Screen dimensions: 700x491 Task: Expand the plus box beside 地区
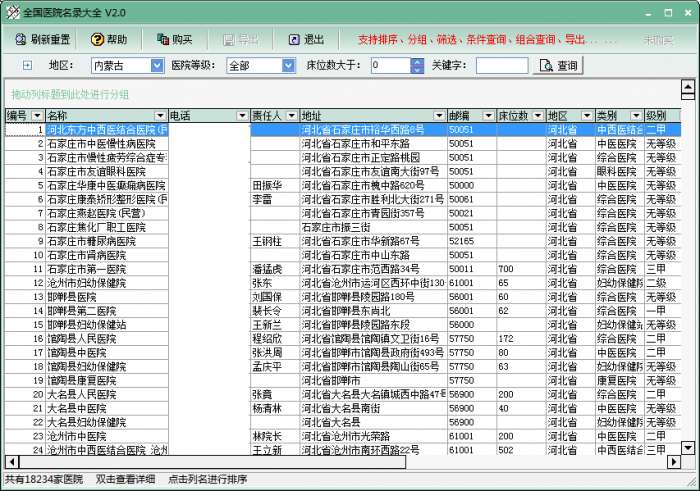click(27, 66)
